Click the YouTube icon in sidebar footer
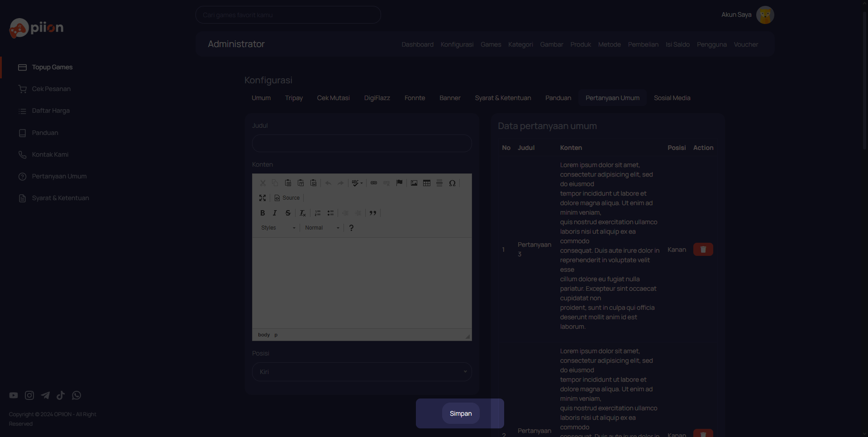Image resolution: width=868 pixels, height=437 pixels. coord(14,395)
